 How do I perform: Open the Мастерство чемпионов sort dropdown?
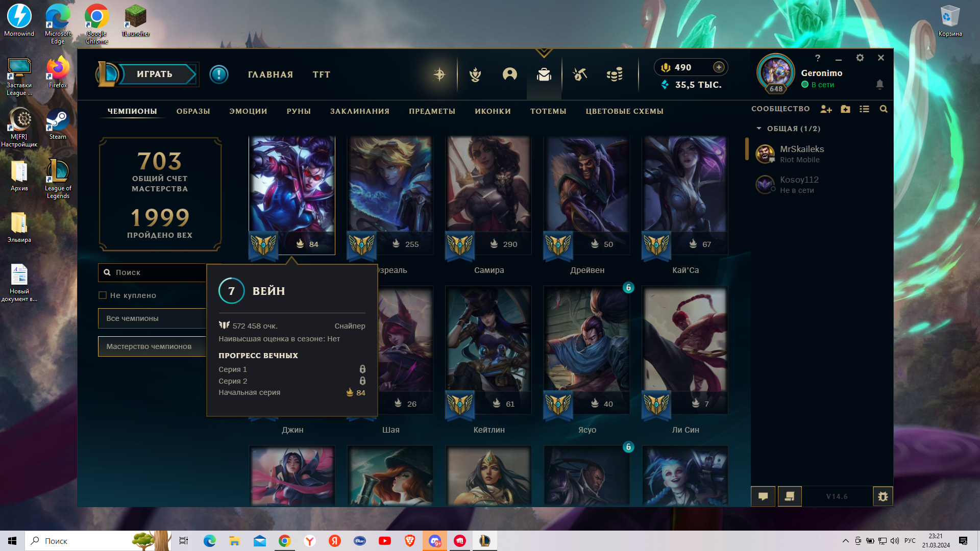click(x=152, y=346)
